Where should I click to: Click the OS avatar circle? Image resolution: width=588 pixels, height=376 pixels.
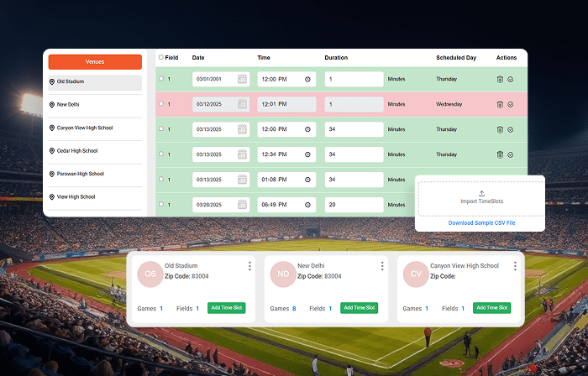[x=150, y=274]
